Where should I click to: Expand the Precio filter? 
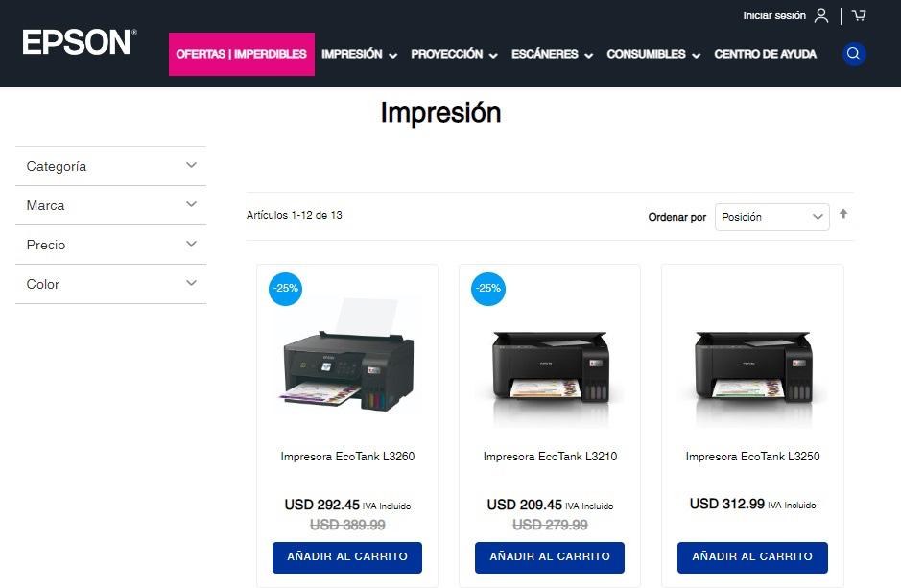(111, 245)
